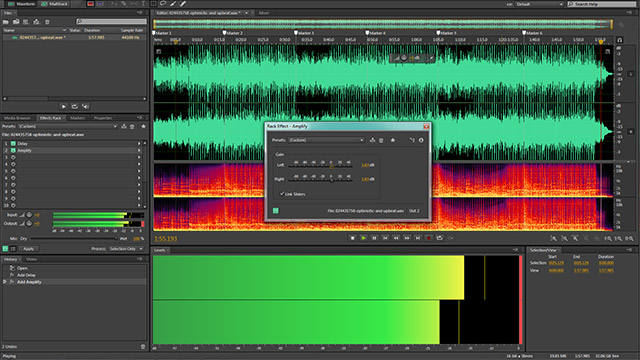The height and width of the screenshot is (360, 640).
Task: Open the Media Browser tab
Action: click(17, 118)
